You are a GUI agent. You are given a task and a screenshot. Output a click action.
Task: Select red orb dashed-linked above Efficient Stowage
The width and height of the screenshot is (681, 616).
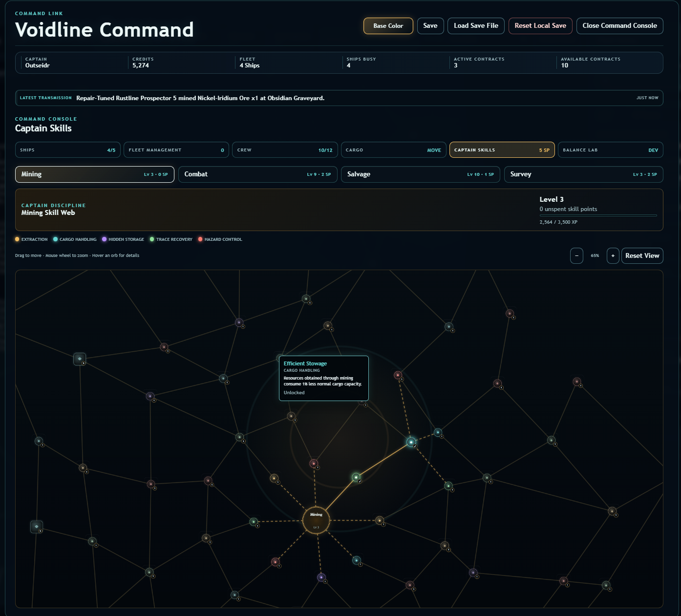398,375
